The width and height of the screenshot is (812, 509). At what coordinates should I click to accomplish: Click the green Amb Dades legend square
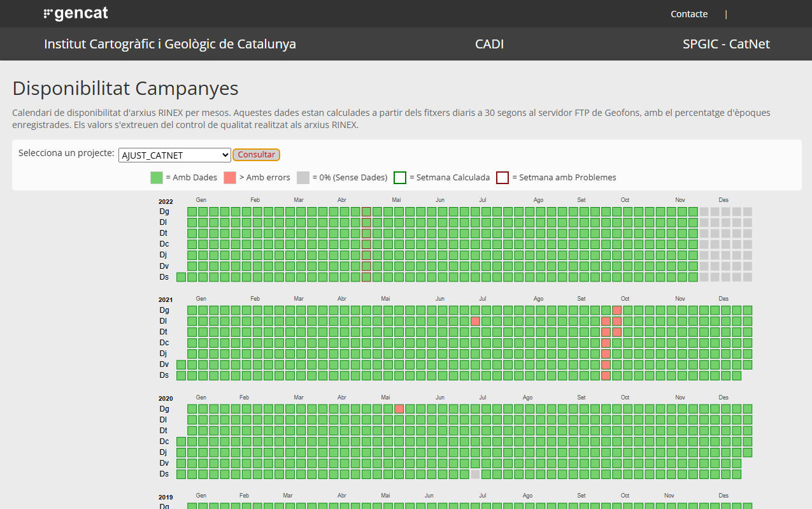click(157, 178)
